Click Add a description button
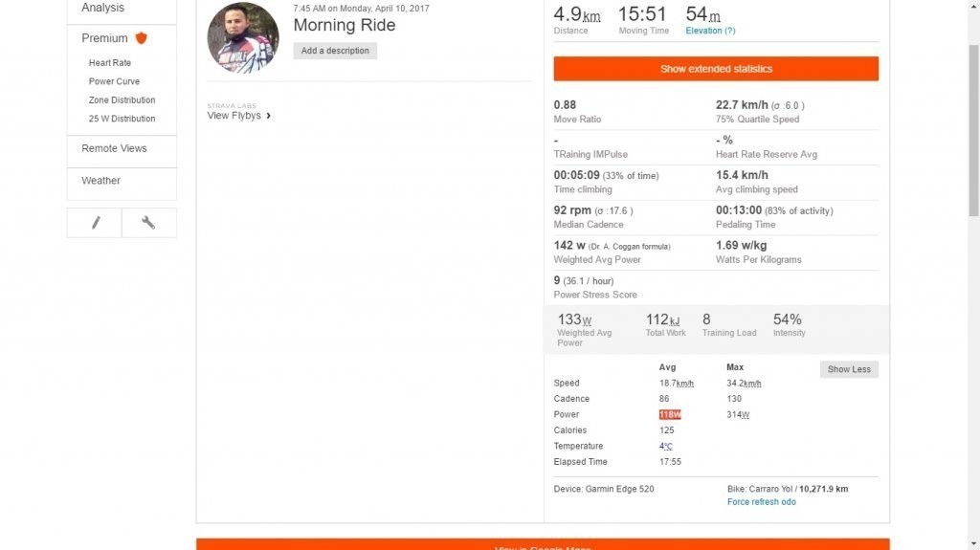980x550 pixels. 335,51
